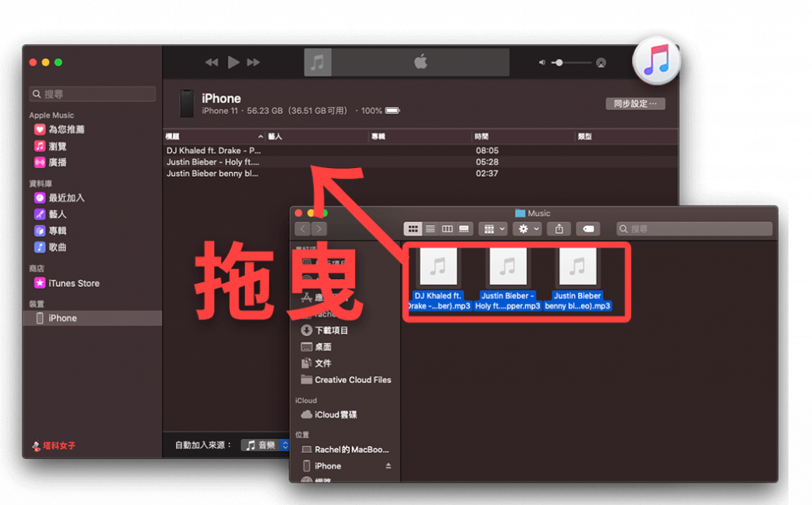The height and width of the screenshot is (505, 812).
Task: Switch Finder to column view
Action: [447, 229]
